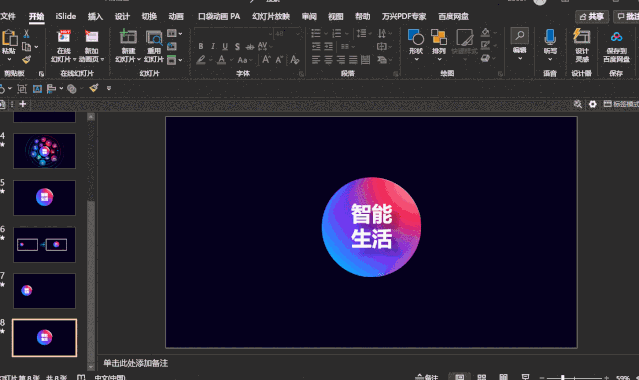
Task: Click the Copy icon in clipboard group
Action: [26, 47]
